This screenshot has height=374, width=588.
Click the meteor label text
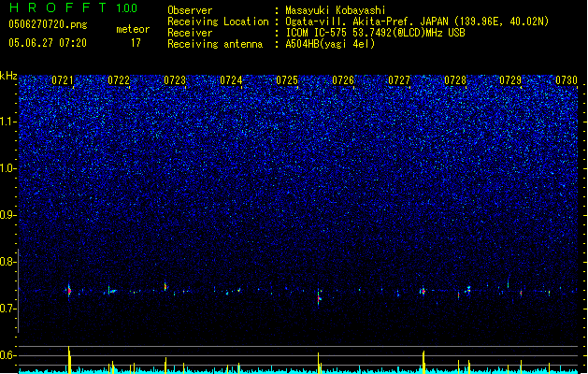pyautogui.click(x=133, y=29)
